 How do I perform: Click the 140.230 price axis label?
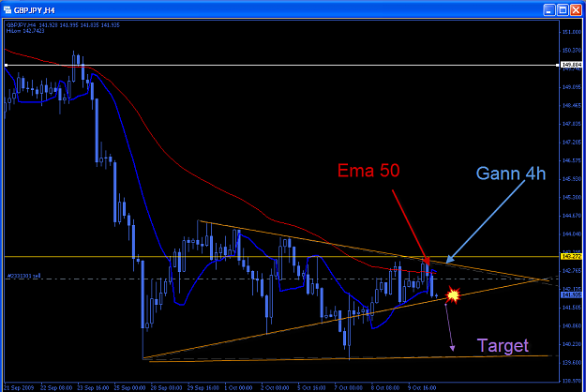click(x=572, y=344)
